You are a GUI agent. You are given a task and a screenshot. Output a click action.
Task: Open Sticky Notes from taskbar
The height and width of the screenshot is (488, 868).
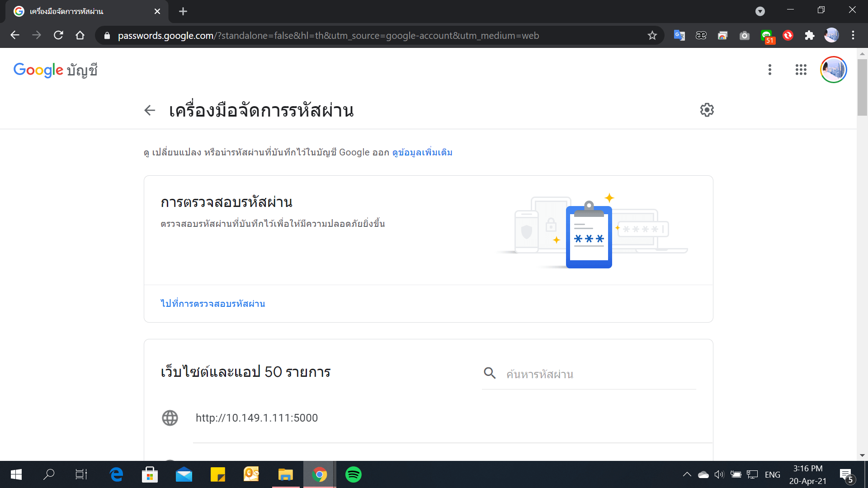pyautogui.click(x=217, y=474)
